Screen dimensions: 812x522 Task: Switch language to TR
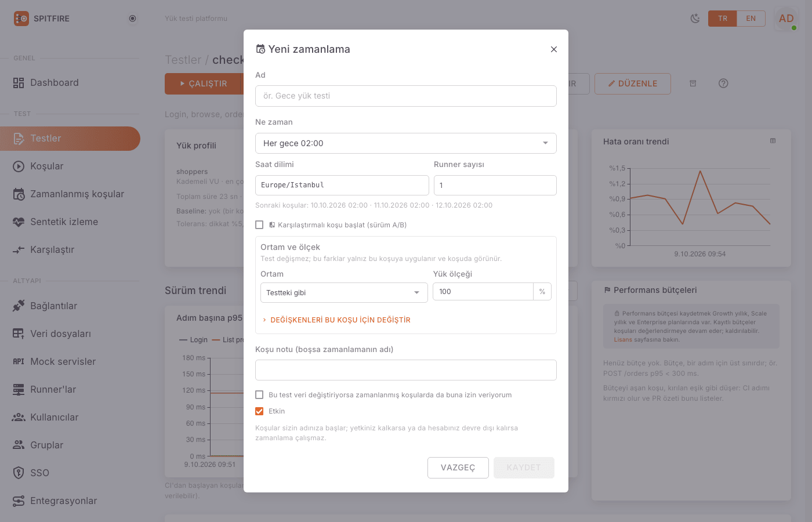pyautogui.click(x=723, y=19)
